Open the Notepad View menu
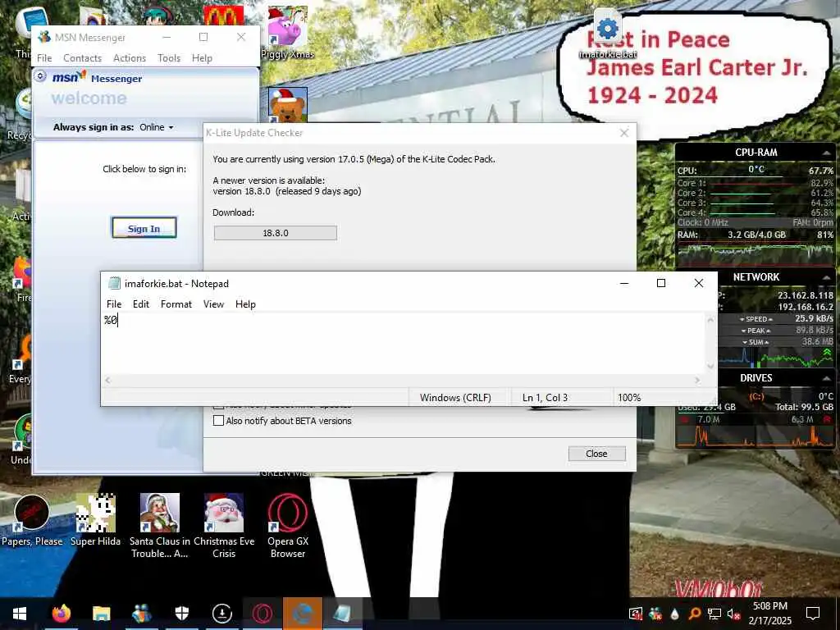 coord(213,304)
